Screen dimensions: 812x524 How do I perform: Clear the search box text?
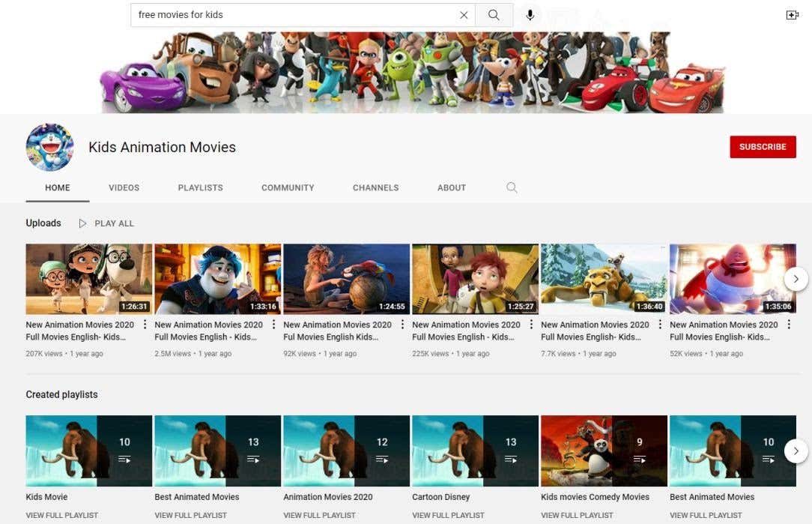pos(464,15)
